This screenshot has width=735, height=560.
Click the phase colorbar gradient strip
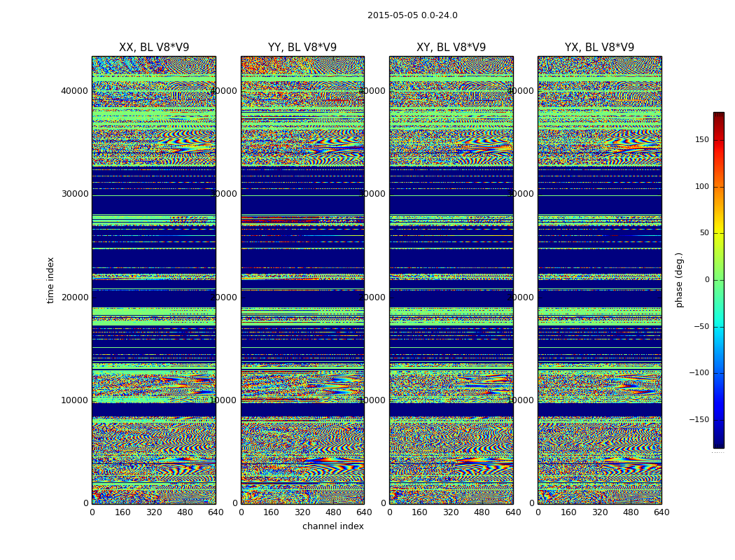718,280
